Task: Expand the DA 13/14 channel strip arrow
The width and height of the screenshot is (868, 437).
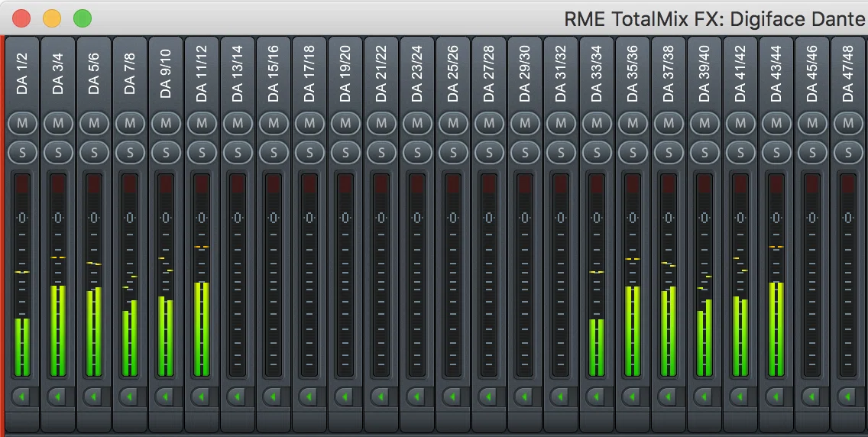Action: [238, 397]
